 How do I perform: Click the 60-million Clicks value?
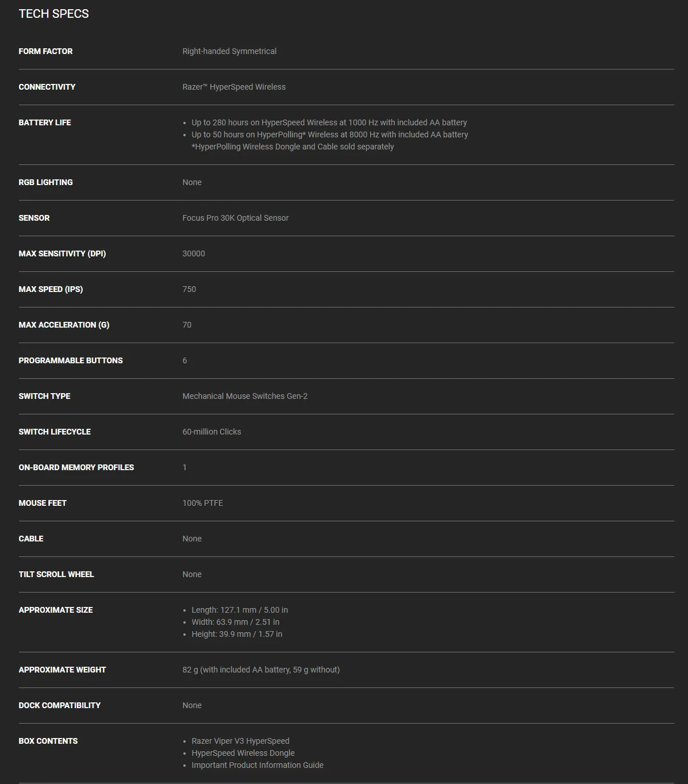tap(212, 432)
